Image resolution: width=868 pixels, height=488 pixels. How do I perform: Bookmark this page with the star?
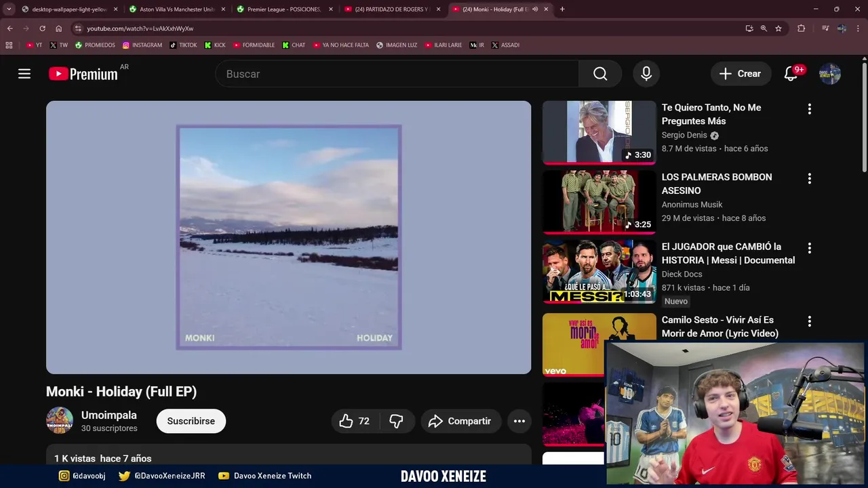tap(778, 28)
